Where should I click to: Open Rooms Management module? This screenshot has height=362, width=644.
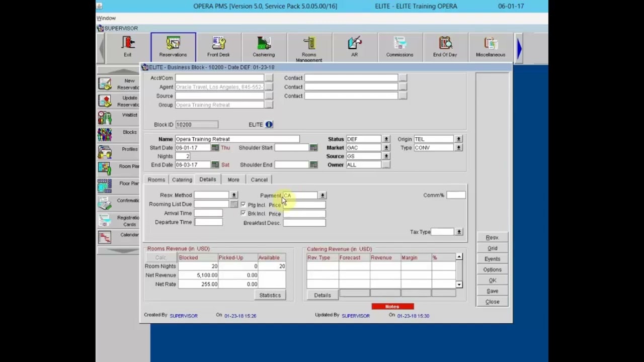coord(309,47)
